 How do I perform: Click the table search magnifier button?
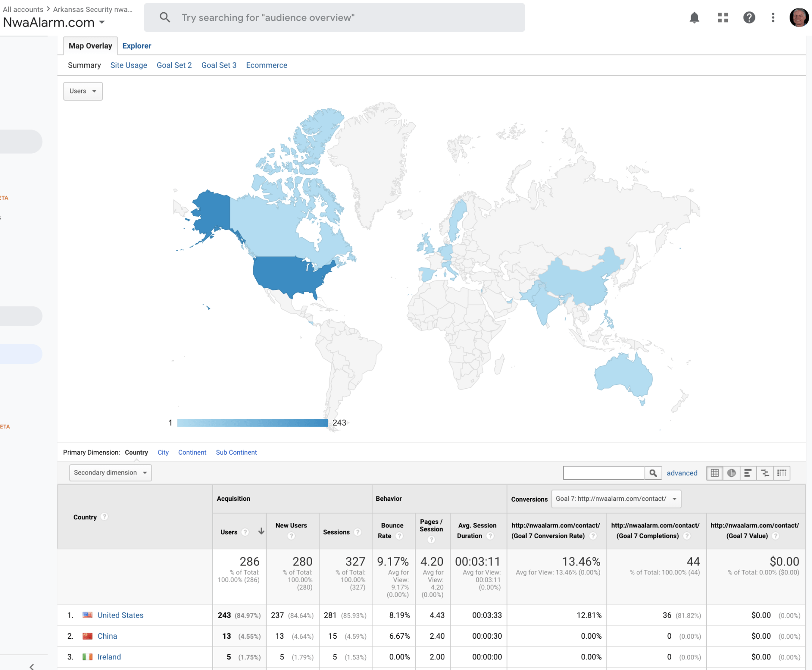653,473
